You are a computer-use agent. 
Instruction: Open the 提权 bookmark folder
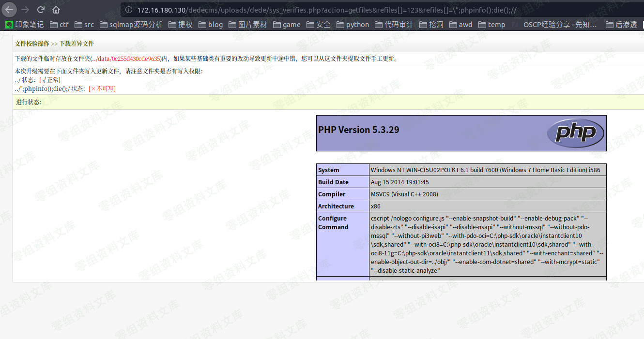click(180, 25)
